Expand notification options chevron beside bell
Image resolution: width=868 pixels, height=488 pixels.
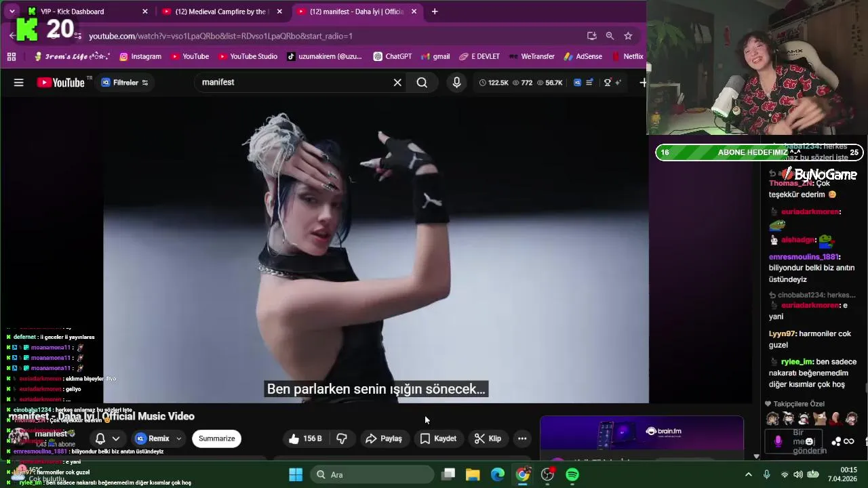(x=116, y=439)
